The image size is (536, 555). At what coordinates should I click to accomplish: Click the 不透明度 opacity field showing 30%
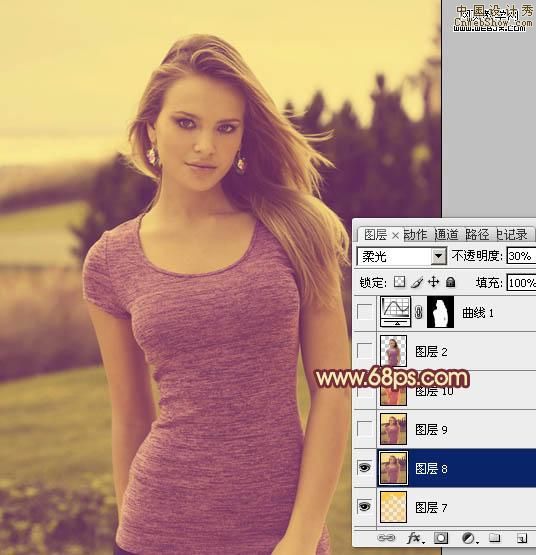click(521, 256)
